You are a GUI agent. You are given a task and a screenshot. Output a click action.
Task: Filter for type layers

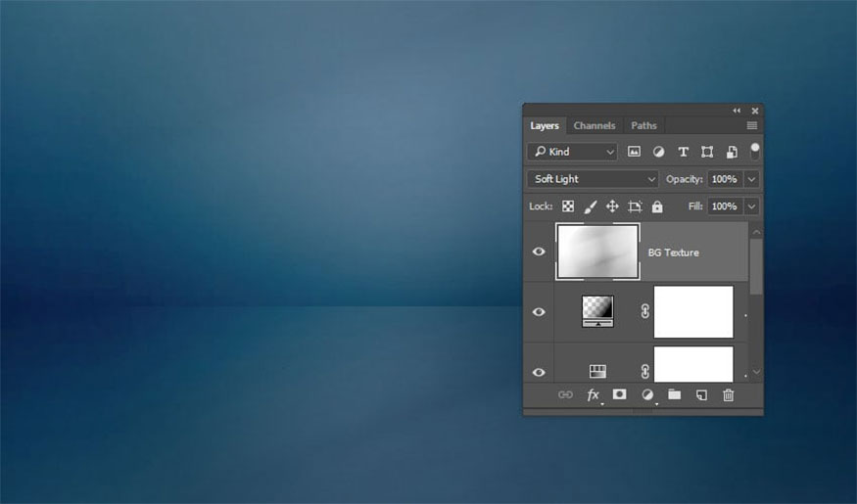pos(683,152)
